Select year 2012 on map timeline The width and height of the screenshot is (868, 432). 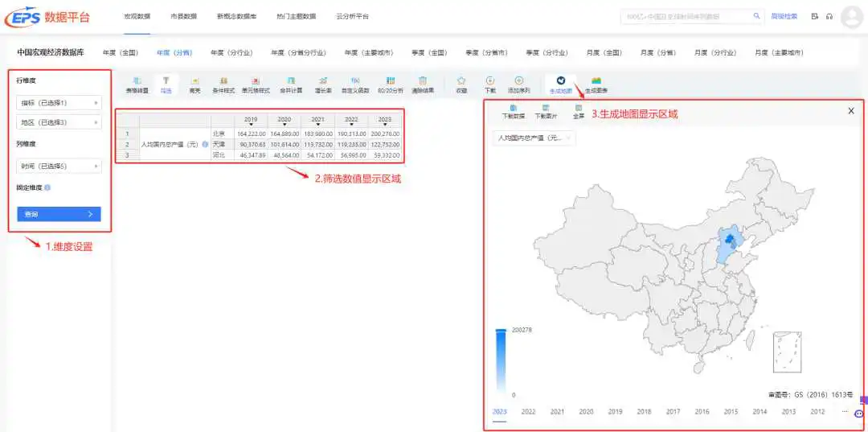[x=817, y=412]
